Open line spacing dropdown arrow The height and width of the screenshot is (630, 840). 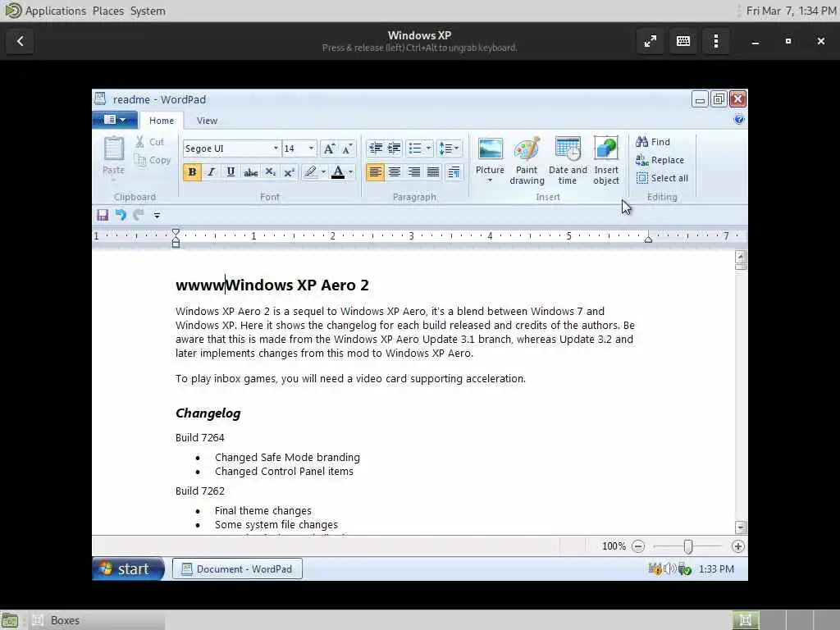[x=457, y=148]
